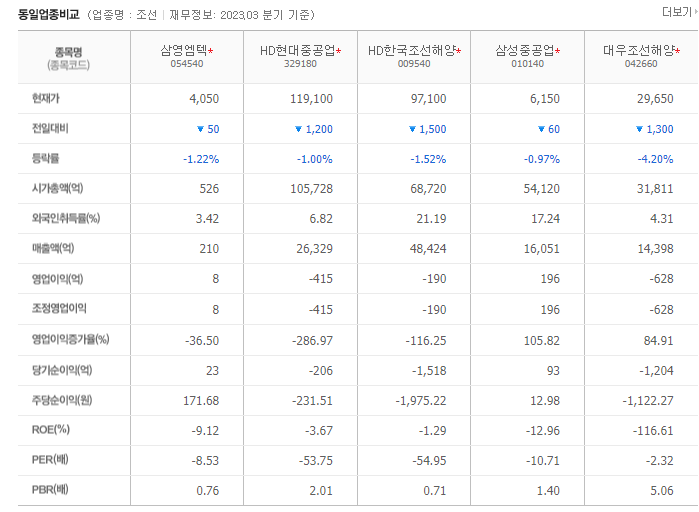Click the foreign ownership value 21.19
Viewport: 699px width, 512px height.
[x=432, y=219]
